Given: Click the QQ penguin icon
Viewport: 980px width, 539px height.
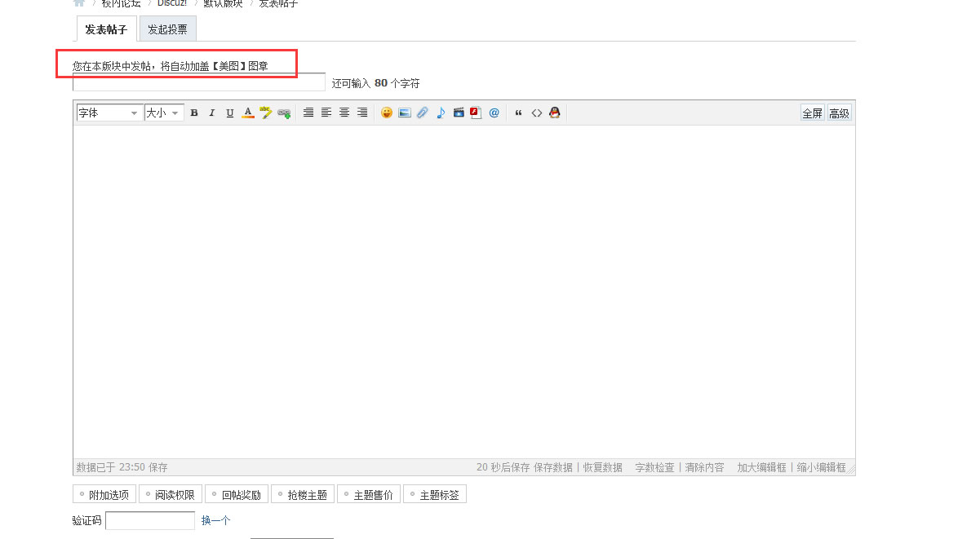Looking at the screenshot, I should point(555,113).
